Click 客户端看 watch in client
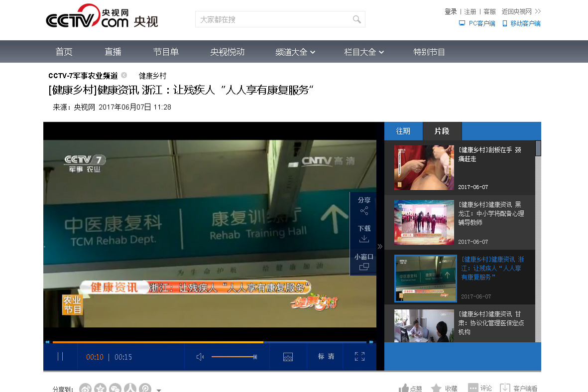The height and width of the screenshot is (392, 588). click(519, 388)
